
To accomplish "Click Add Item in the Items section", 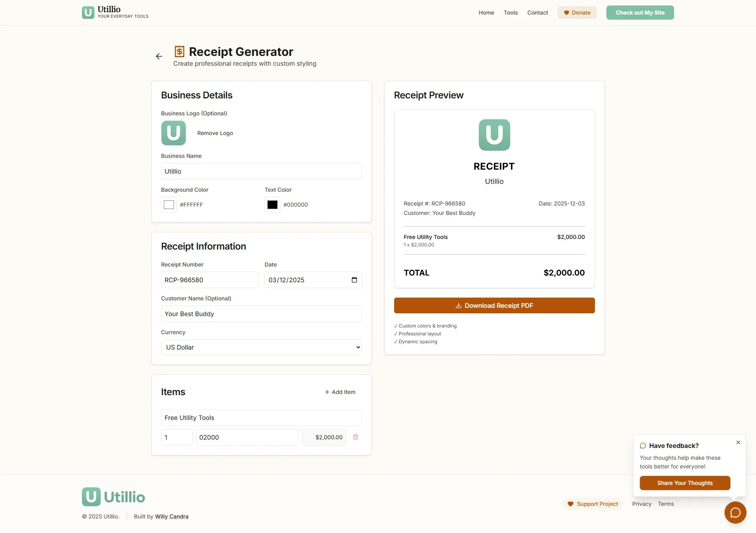I will click(339, 392).
